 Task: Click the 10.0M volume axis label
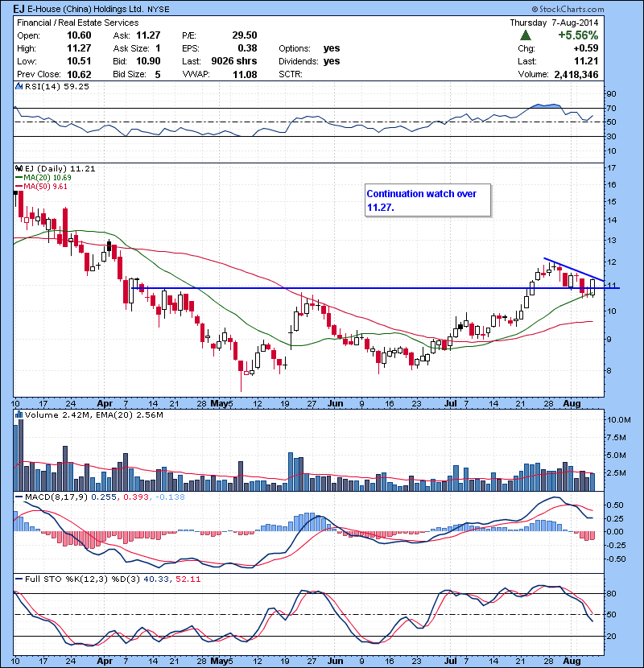pos(619,419)
